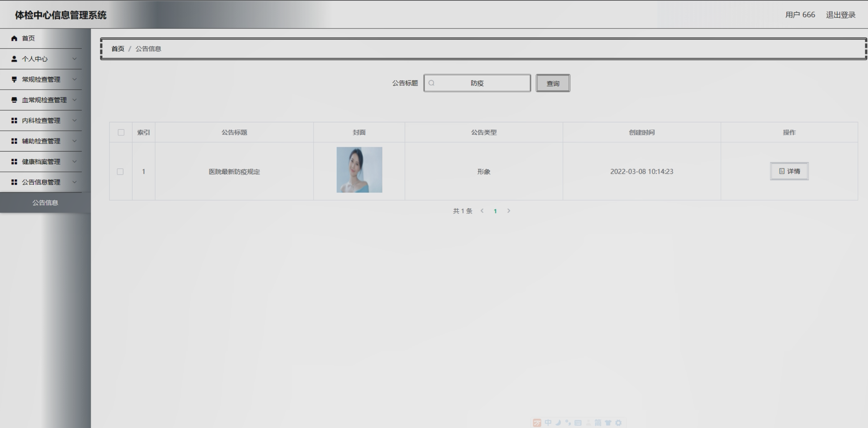This screenshot has height=428, width=868.
Task: Expand the 血常规检查管理 chevron
Action: pyautogui.click(x=75, y=100)
